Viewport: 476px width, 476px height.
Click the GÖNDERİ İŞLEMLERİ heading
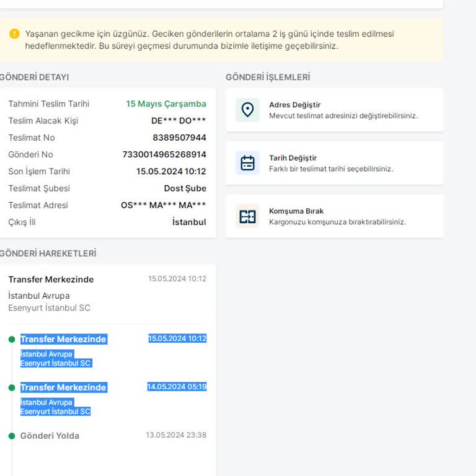click(268, 77)
